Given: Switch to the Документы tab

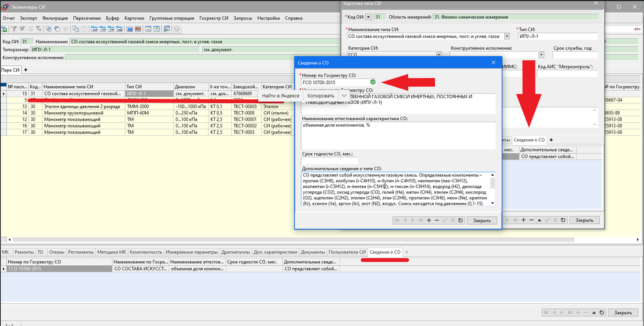Looking at the screenshot, I should coord(313,252).
